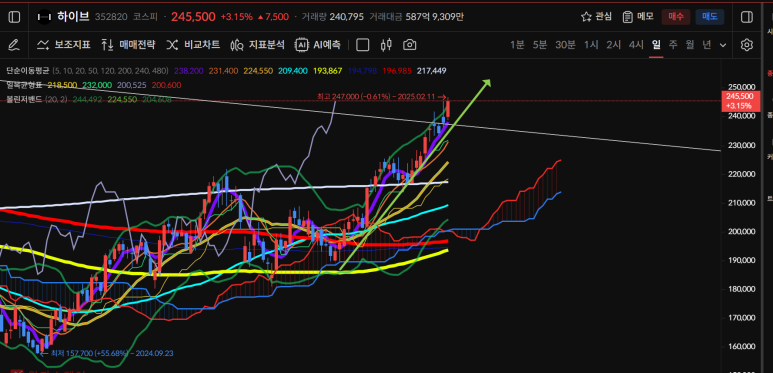Click the 단순이동평균 indicator label
The height and width of the screenshot is (373, 773).
tap(28, 71)
